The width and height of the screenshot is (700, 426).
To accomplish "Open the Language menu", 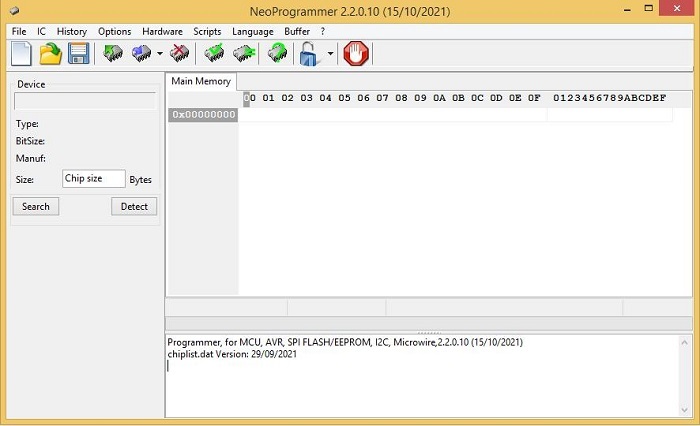I will click(253, 31).
